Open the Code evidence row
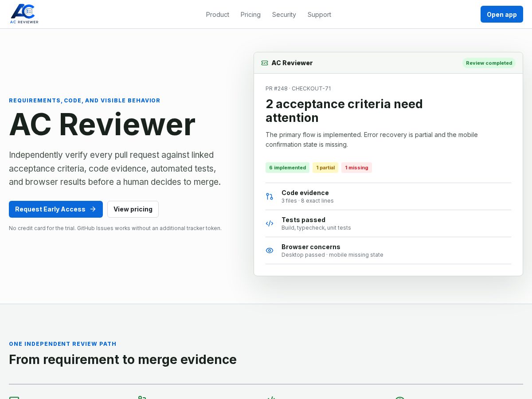The height and width of the screenshot is (399, 532). coord(388,196)
